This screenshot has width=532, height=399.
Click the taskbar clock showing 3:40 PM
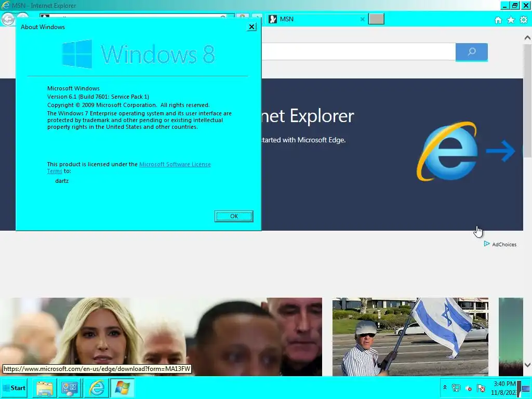(504, 388)
